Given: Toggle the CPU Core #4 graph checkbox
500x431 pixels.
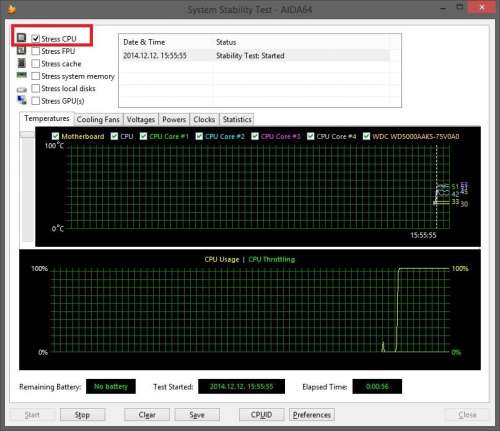Looking at the screenshot, I should (x=311, y=136).
